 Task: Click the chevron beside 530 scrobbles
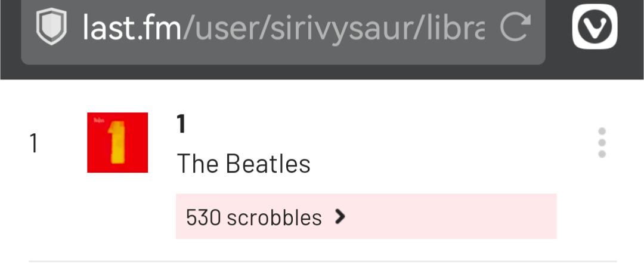[x=340, y=217]
